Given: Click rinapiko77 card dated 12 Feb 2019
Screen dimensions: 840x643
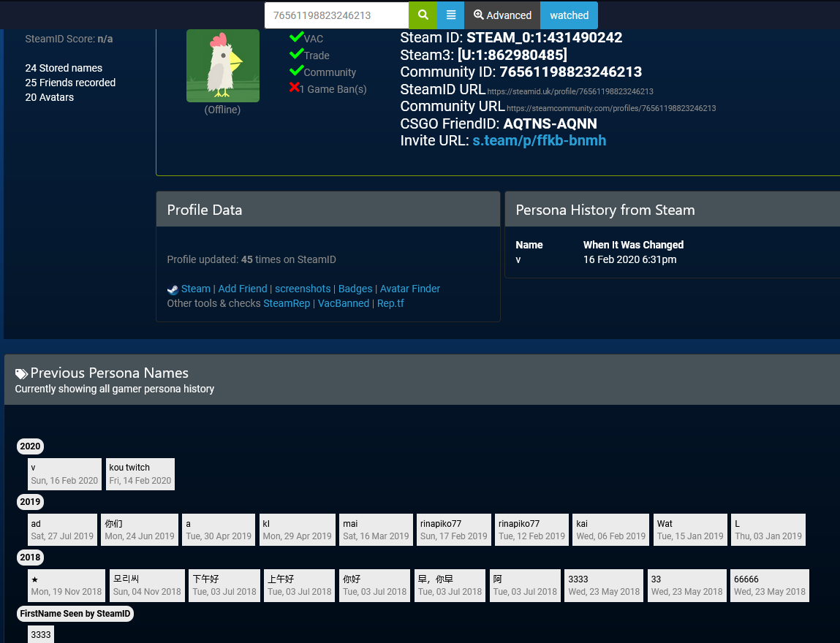Looking at the screenshot, I should click(532, 530).
